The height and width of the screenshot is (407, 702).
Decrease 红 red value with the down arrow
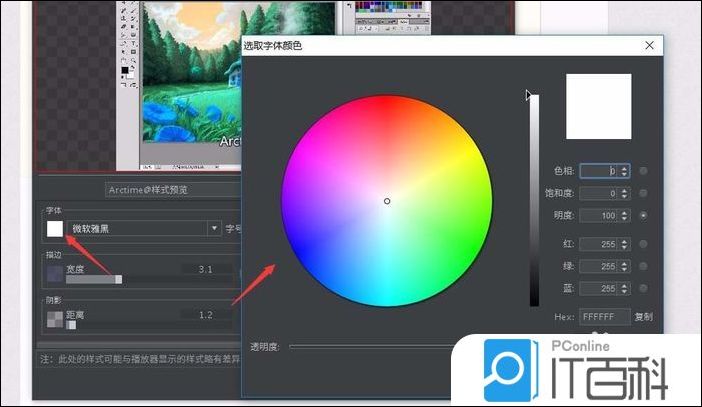(x=625, y=247)
